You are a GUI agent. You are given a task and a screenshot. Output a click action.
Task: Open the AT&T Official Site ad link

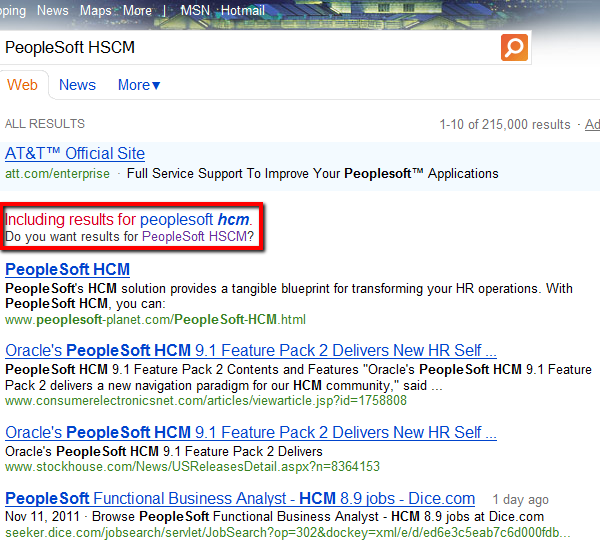pos(75,153)
